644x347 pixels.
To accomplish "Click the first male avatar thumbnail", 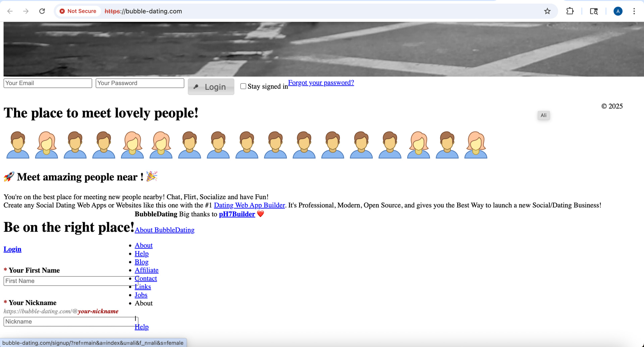I will click(18, 145).
